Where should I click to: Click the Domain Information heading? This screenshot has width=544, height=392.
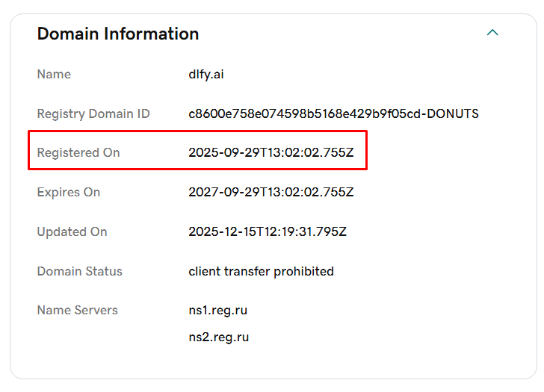click(118, 34)
